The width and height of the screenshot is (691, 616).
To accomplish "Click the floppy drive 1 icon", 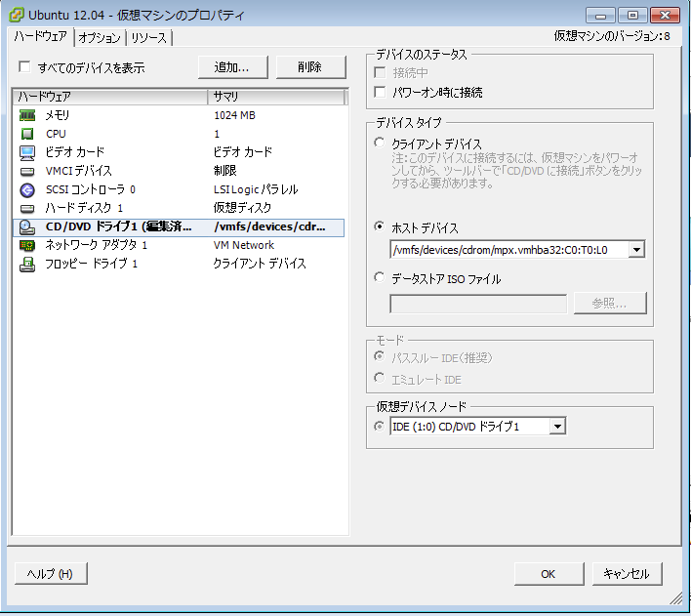I will point(27,265).
